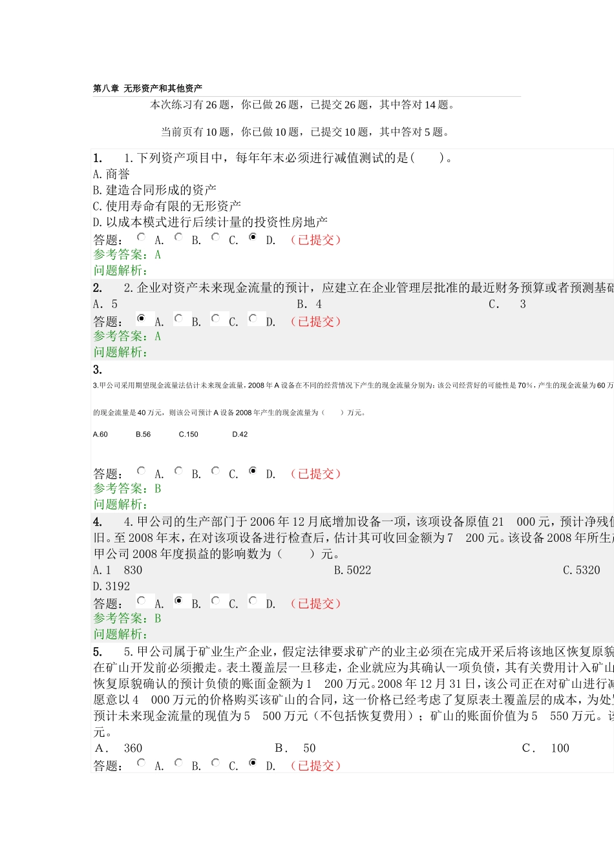
Task: Select radio option C for question 1
Action: [216, 237]
